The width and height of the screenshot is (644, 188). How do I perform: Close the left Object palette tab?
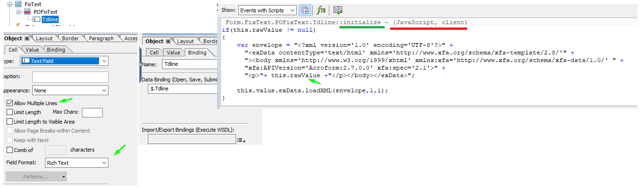[27, 38]
